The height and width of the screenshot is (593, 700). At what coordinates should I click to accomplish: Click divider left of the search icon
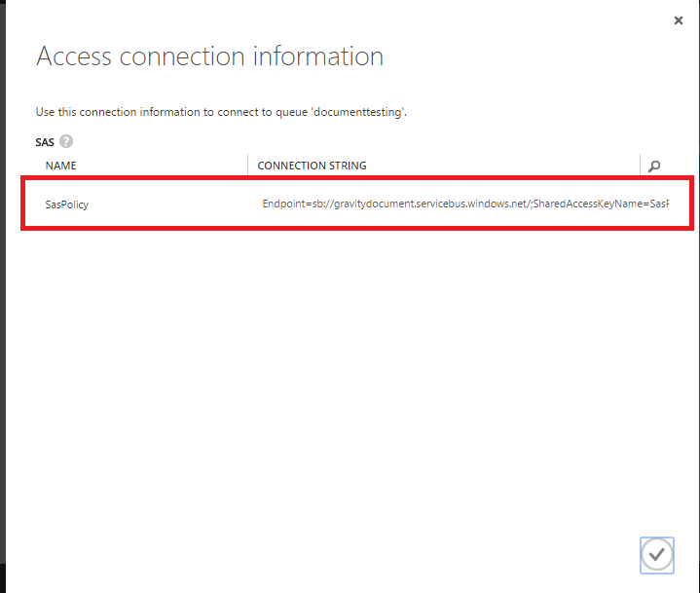click(640, 166)
